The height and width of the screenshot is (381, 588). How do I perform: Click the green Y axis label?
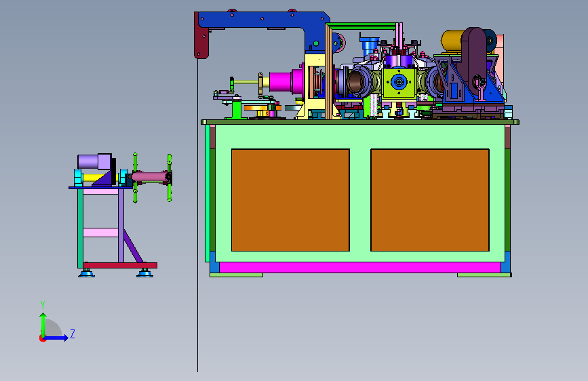click(43, 305)
